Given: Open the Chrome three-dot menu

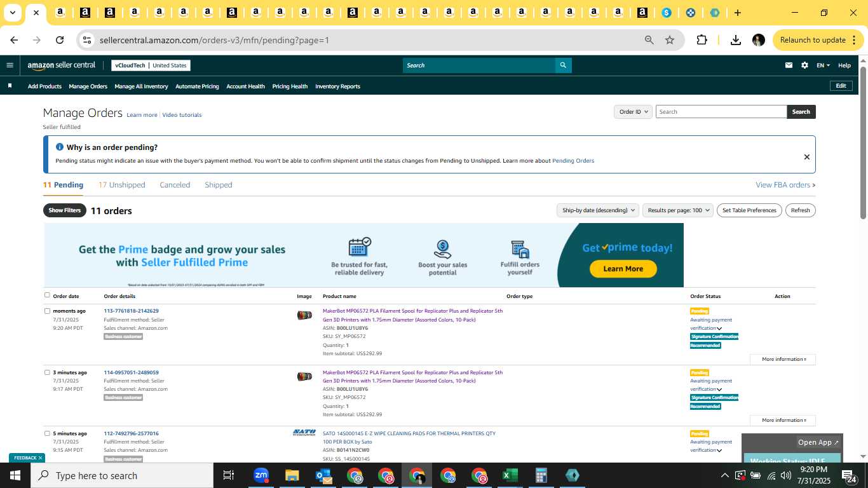Looking at the screenshot, I should (855, 40).
